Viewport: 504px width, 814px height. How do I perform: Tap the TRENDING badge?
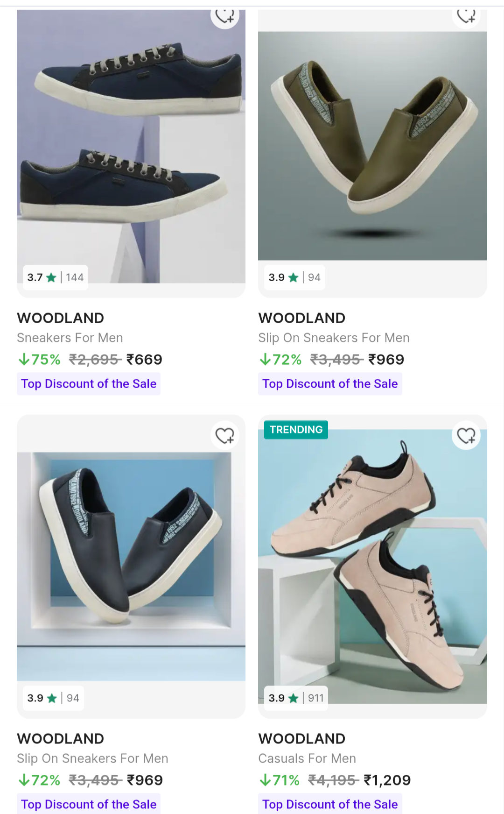[x=296, y=430]
